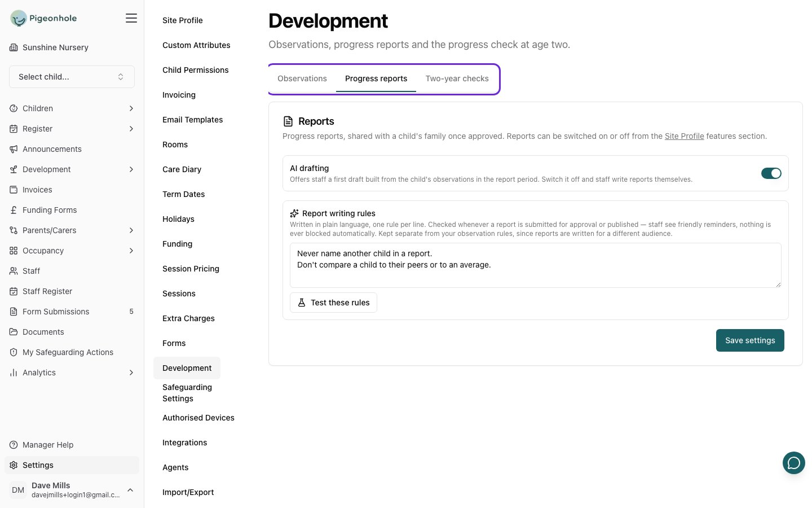Expand the Parents/Carers menu chevron

131,230
